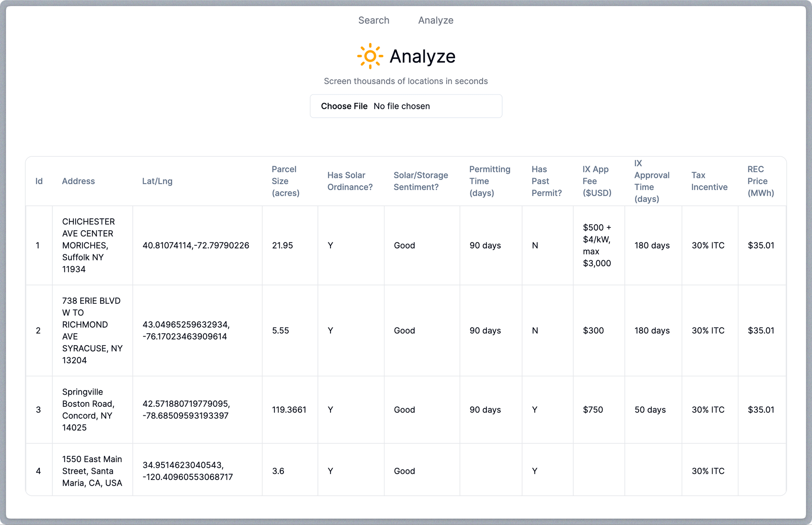Click the orange sun logo icon
The image size is (812, 525).
[x=370, y=56]
